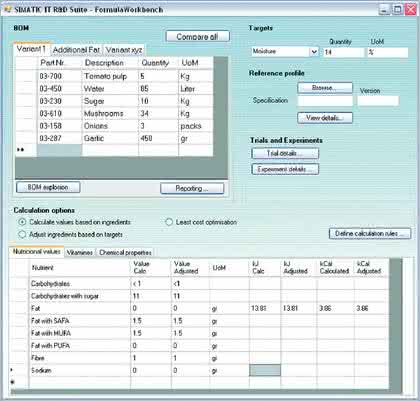Image resolution: width=420 pixels, height=401 pixels.
Task: Select the 'Carbohydrates with sugar' nutrient cell
Action: [79, 296]
